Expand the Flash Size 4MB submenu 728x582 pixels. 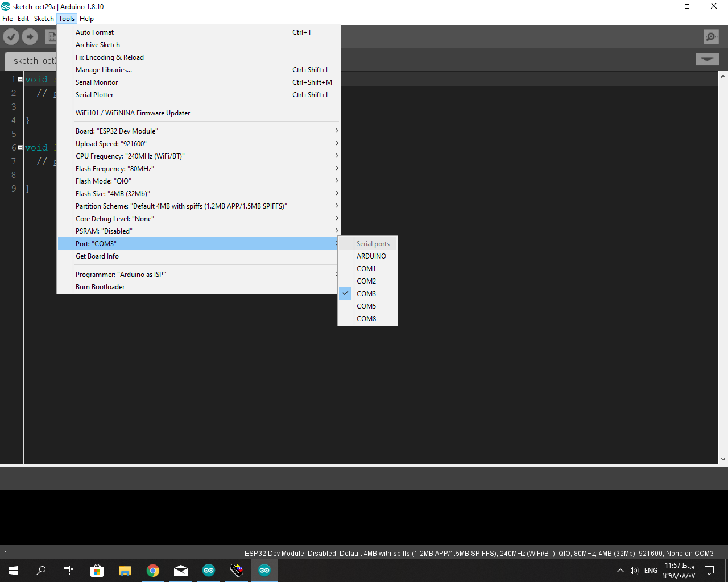pyautogui.click(x=198, y=194)
